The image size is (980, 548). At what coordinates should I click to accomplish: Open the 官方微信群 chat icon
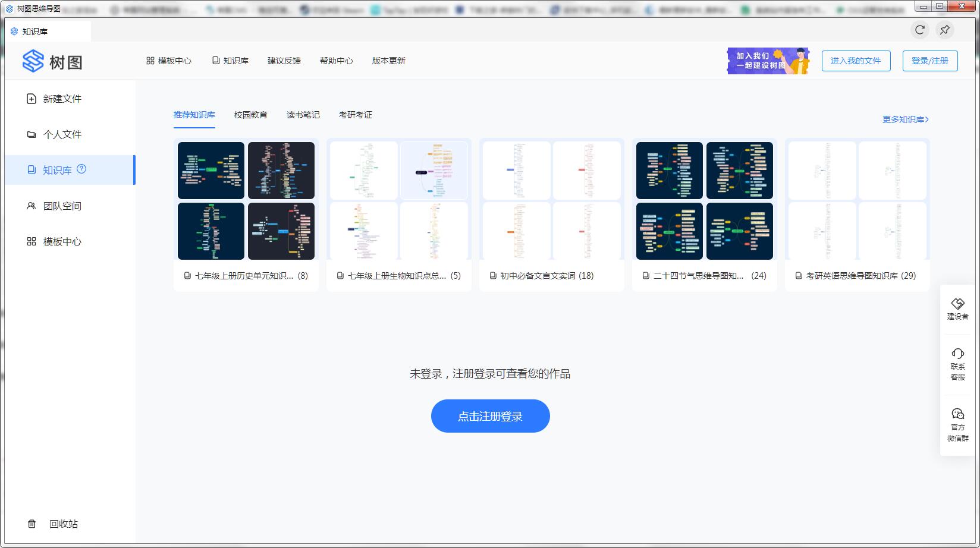click(957, 424)
